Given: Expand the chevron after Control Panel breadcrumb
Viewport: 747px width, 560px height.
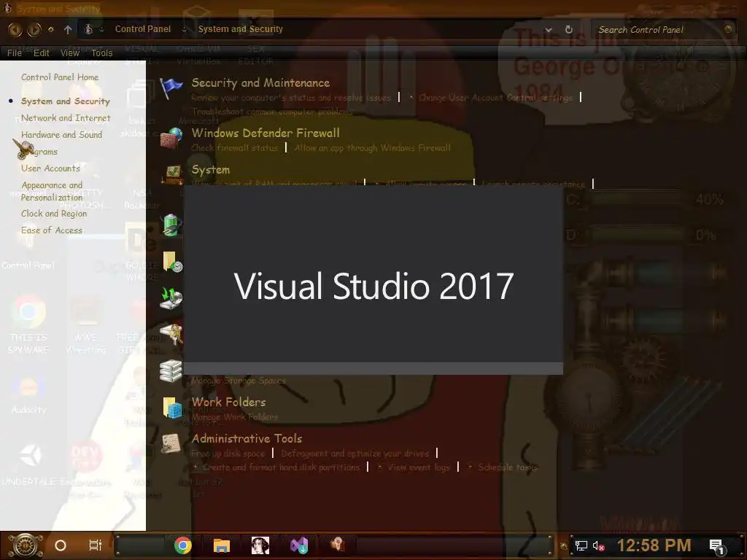Looking at the screenshot, I should (x=185, y=29).
